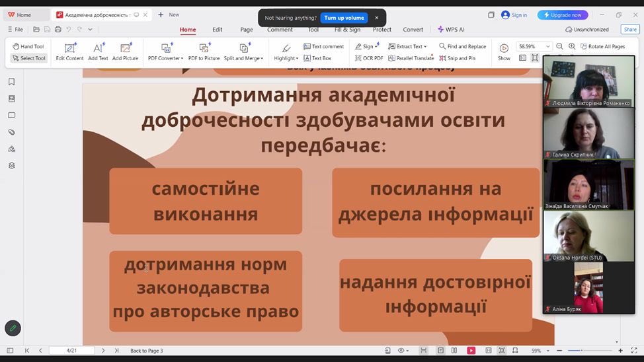Image resolution: width=644 pixels, height=362 pixels.
Task: Click the fullscreen icon in the status bar
Action: tap(633, 351)
